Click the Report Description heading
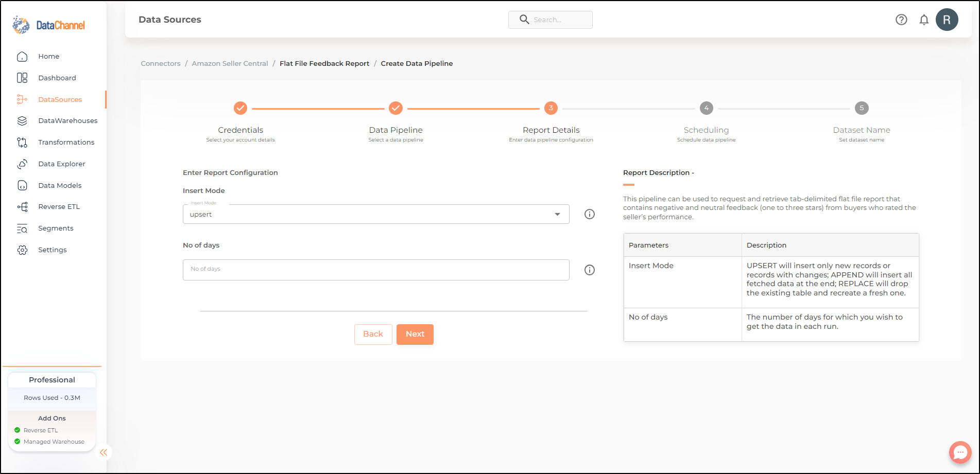 pos(658,172)
